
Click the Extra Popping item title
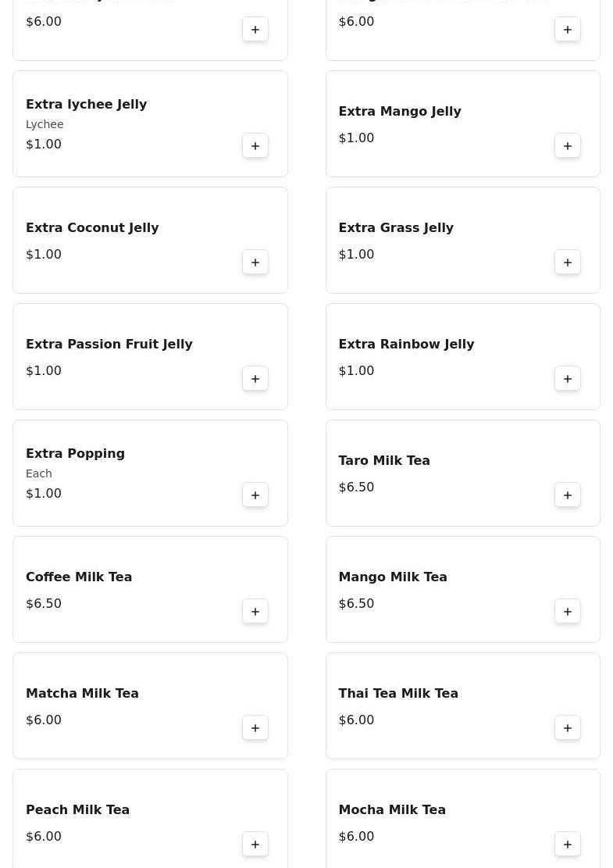(x=75, y=454)
